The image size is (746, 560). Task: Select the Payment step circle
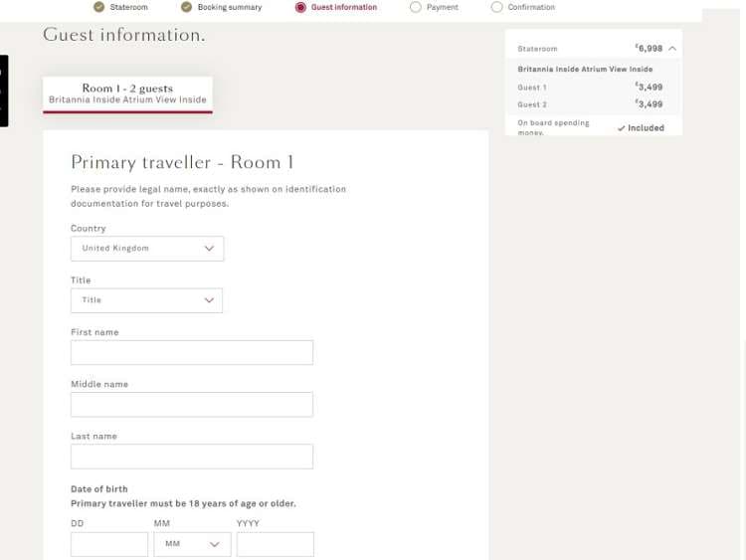(416, 7)
